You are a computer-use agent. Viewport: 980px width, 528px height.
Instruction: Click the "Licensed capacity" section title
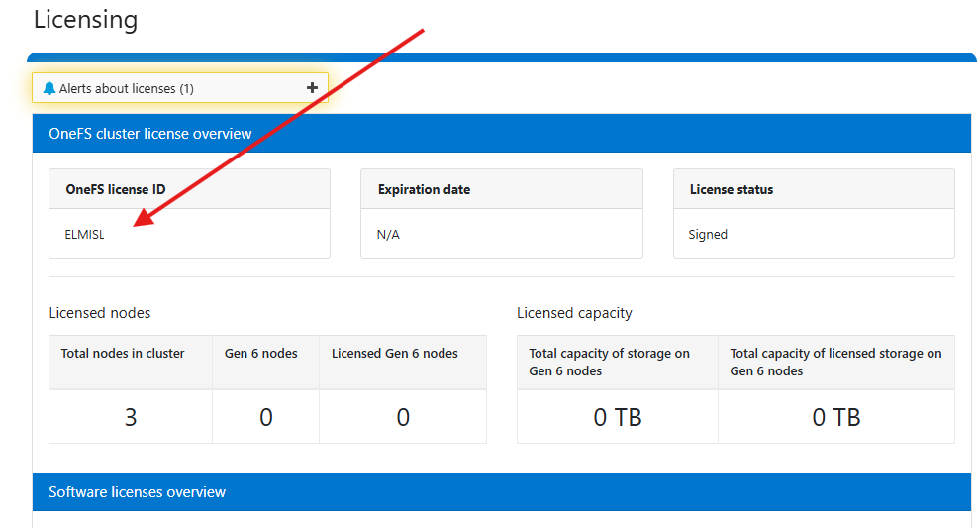[574, 312]
